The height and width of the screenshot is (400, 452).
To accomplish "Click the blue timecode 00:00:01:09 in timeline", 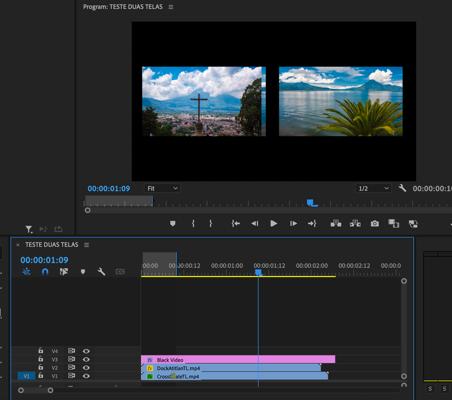I will (44, 260).
